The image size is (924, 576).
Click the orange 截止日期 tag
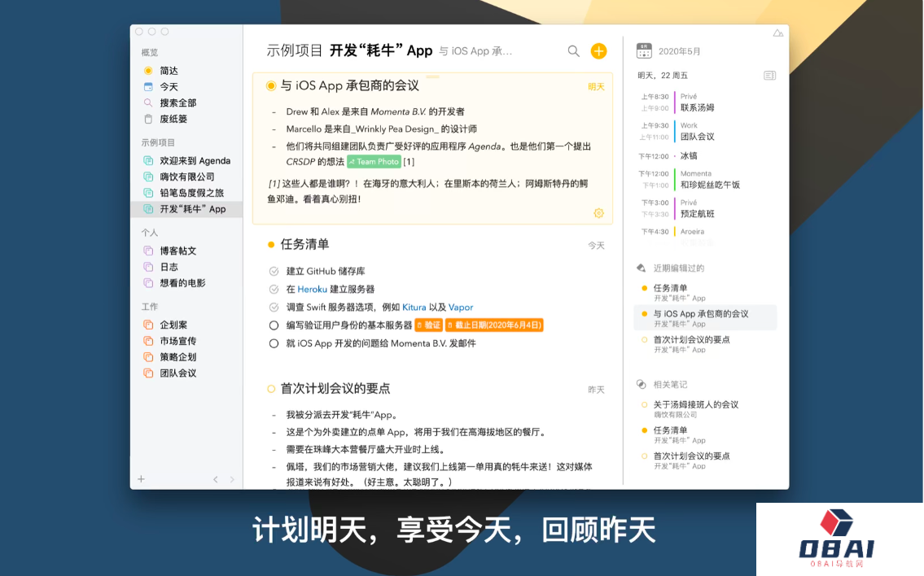493,325
